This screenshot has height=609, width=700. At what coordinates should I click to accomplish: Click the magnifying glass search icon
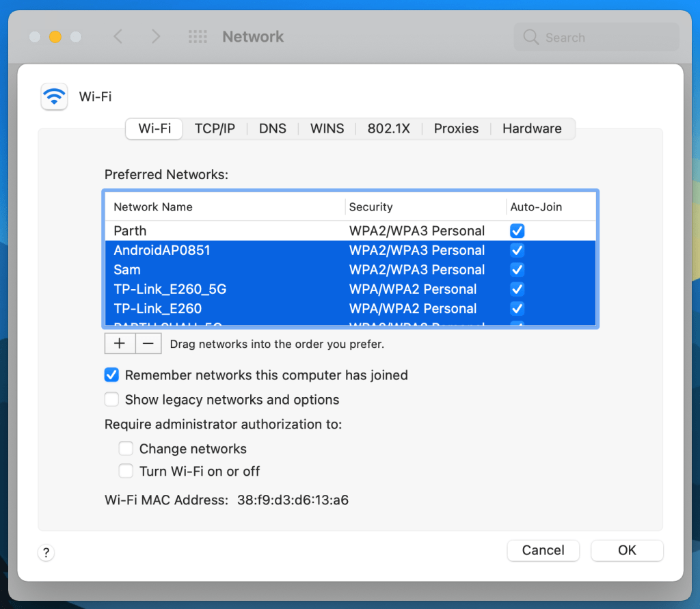point(530,38)
